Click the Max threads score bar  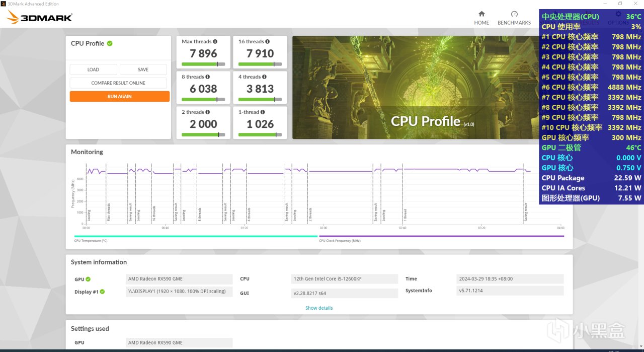pos(203,64)
